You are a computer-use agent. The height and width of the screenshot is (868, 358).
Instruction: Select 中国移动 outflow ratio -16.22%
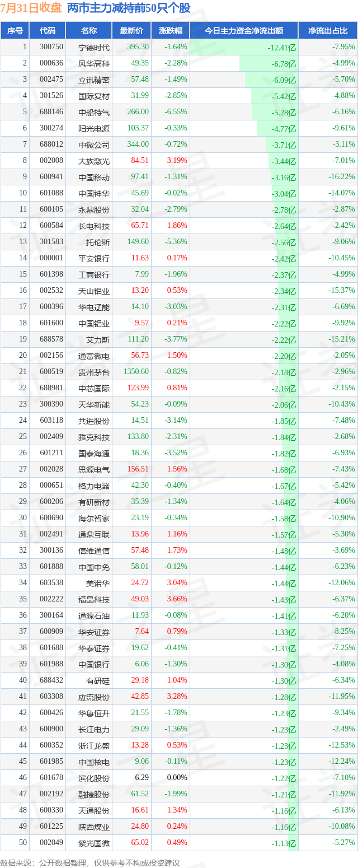pyautogui.click(x=342, y=177)
